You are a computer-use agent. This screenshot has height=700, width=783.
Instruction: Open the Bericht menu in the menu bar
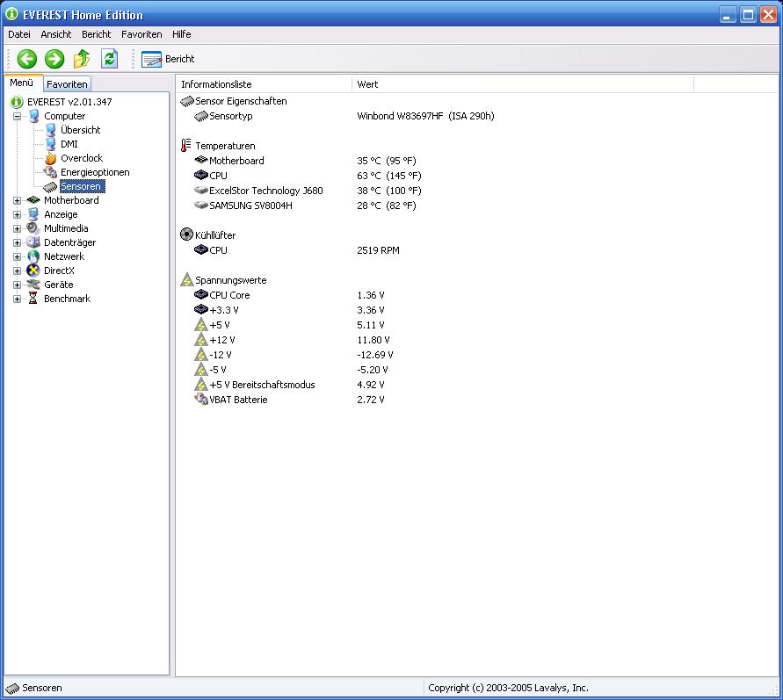pyautogui.click(x=97, y=34)
